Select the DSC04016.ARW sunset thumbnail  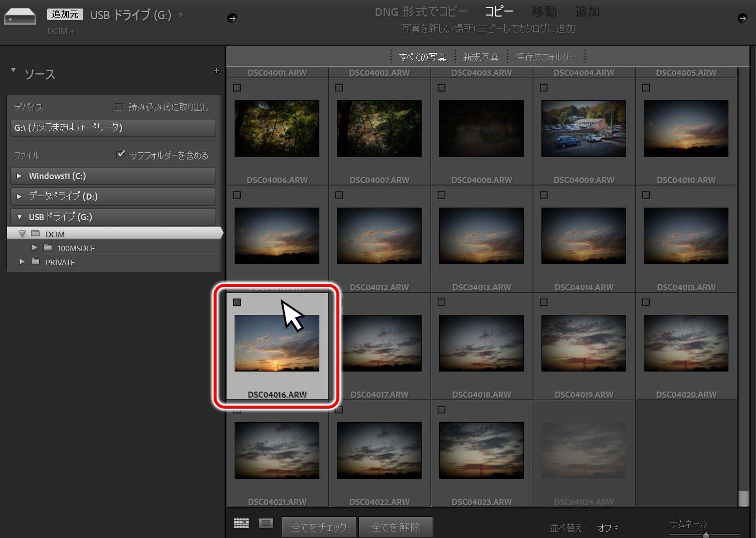click(277, 343)
